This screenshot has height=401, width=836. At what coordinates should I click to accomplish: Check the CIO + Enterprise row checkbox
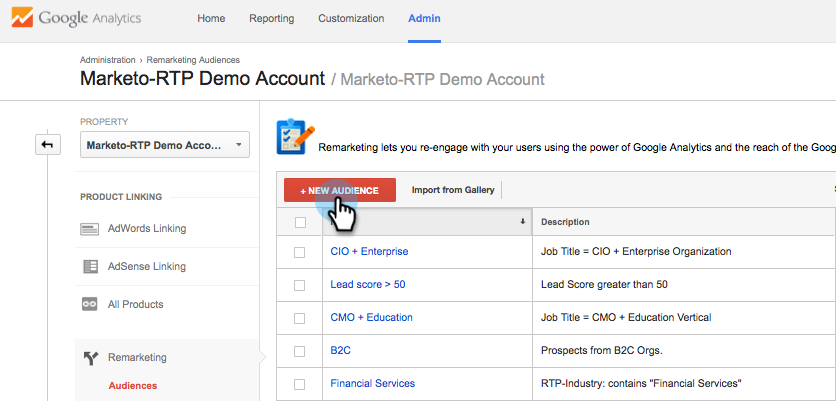[300, 252]
